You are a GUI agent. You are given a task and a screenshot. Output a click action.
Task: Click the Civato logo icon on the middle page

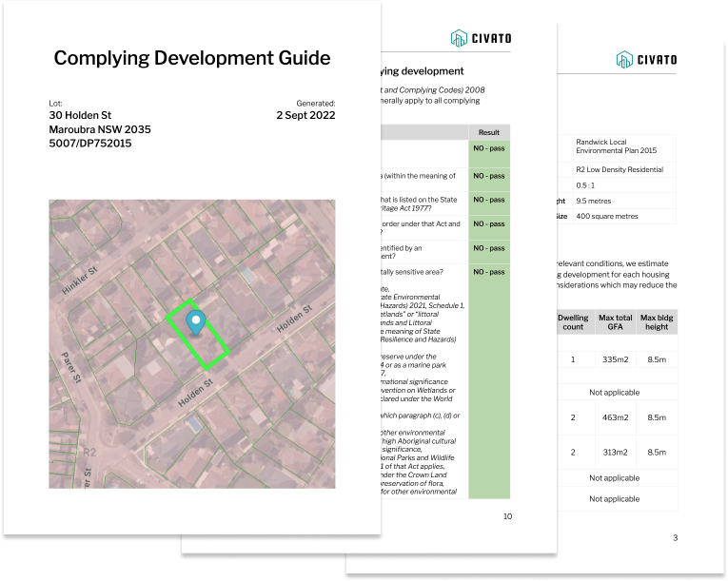[461, 37]
